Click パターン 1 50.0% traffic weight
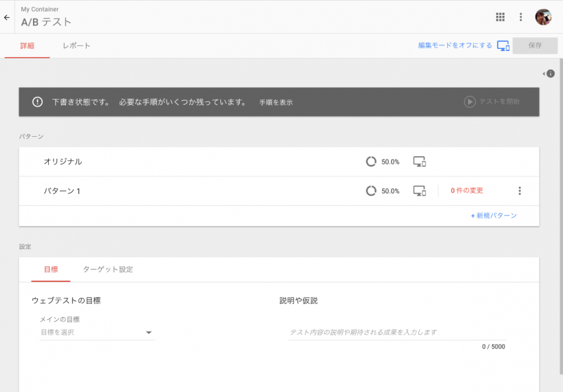The width and height of the screenshot is (563, 392). pos(383,190)
